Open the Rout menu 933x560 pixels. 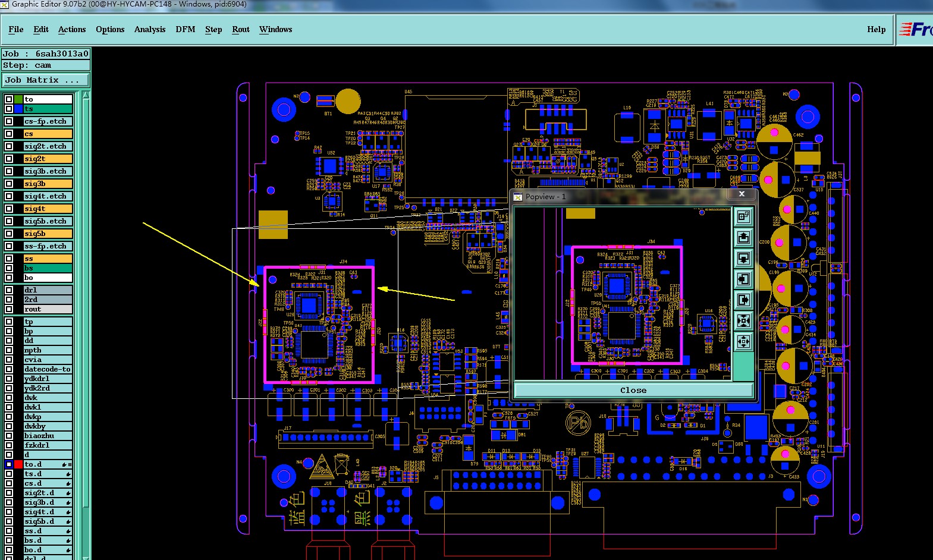coord(241,29)
